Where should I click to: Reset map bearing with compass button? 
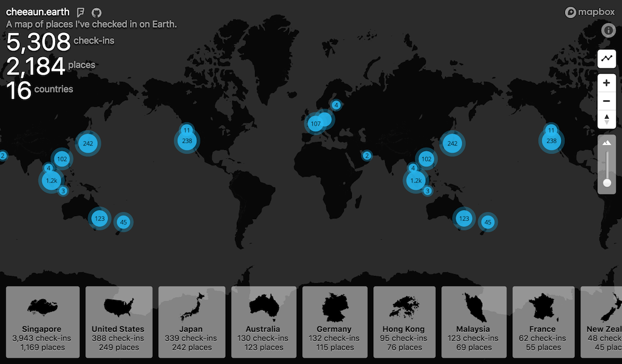click(607, 120)
